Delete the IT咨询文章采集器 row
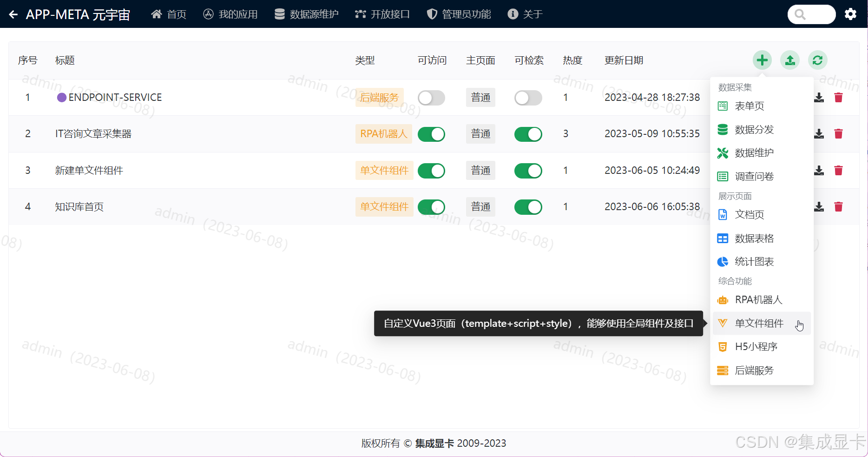 838,134
